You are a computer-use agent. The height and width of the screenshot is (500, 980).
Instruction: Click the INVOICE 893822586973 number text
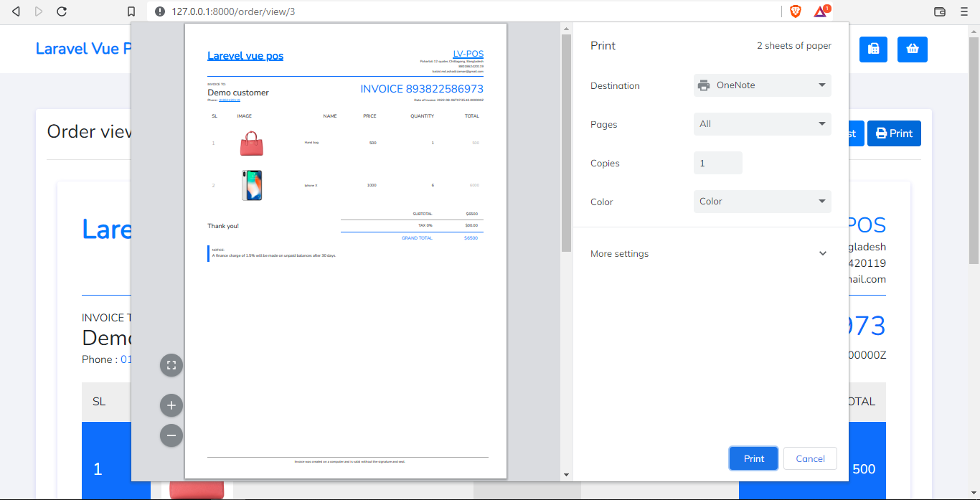point(422,89)
